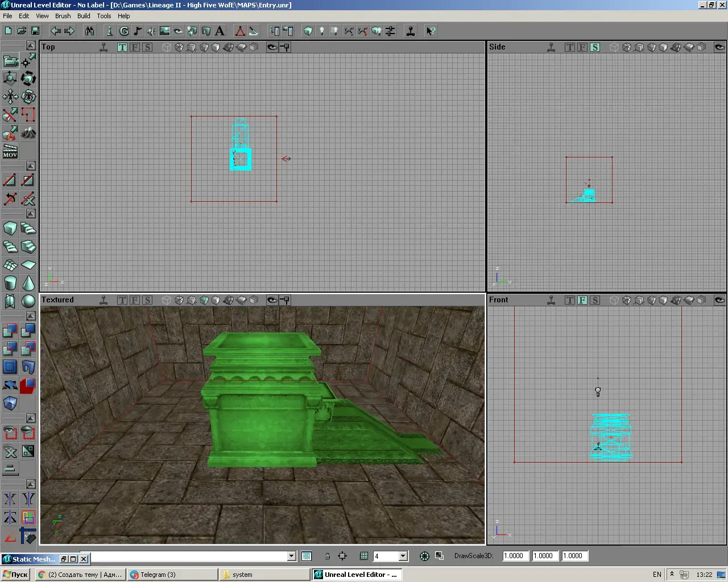Click the CSG Intersect button
Image resolution: width=728 pixels, height=582 pixels.
(x=10, y=348)
